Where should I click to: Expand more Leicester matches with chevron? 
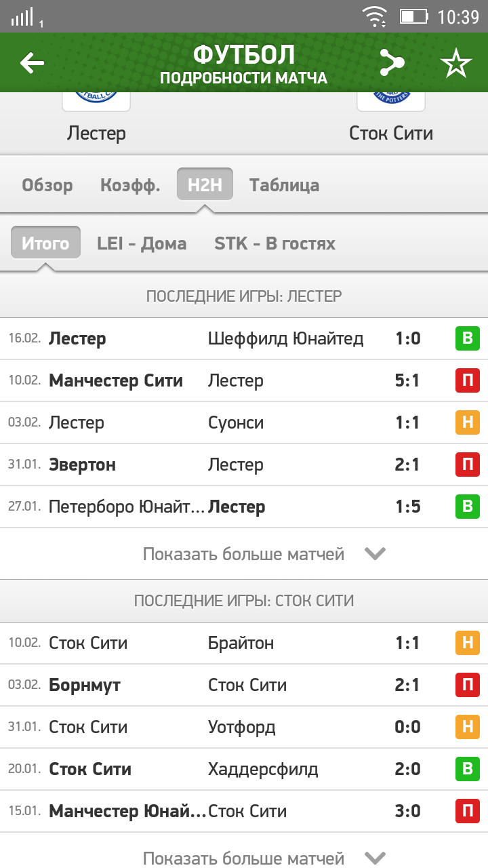click(374, 554)
